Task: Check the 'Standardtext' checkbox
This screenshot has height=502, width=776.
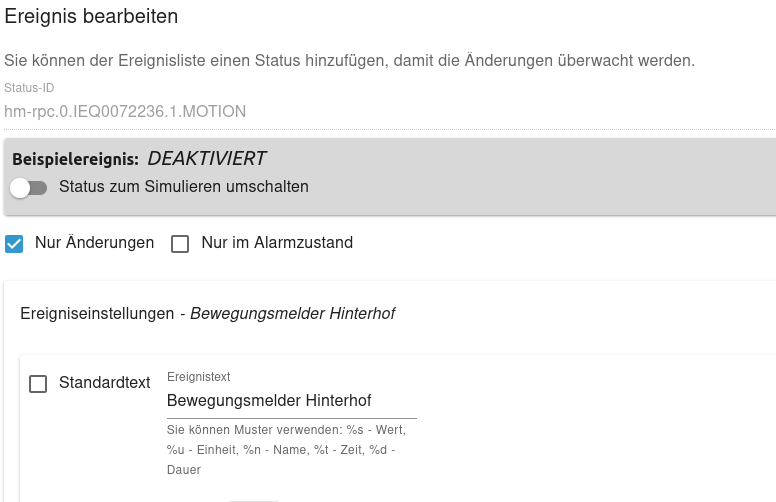Action: click(x=38, y=383)
